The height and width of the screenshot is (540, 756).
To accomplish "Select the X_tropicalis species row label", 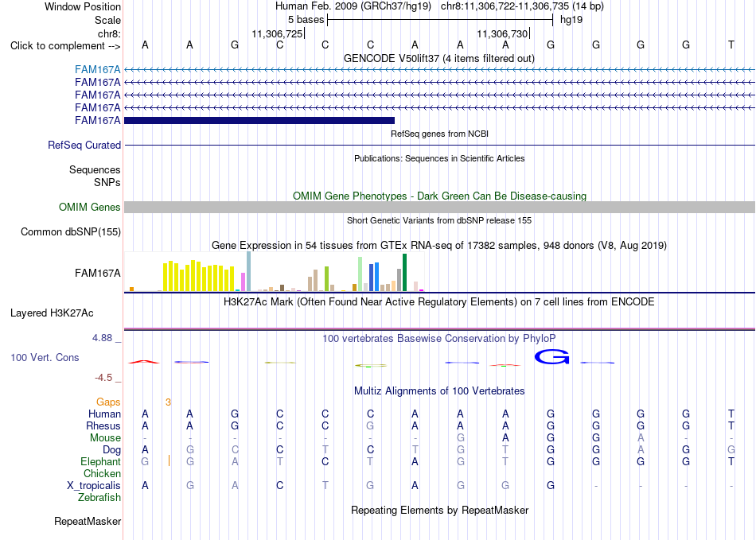I will click(94, 486).
